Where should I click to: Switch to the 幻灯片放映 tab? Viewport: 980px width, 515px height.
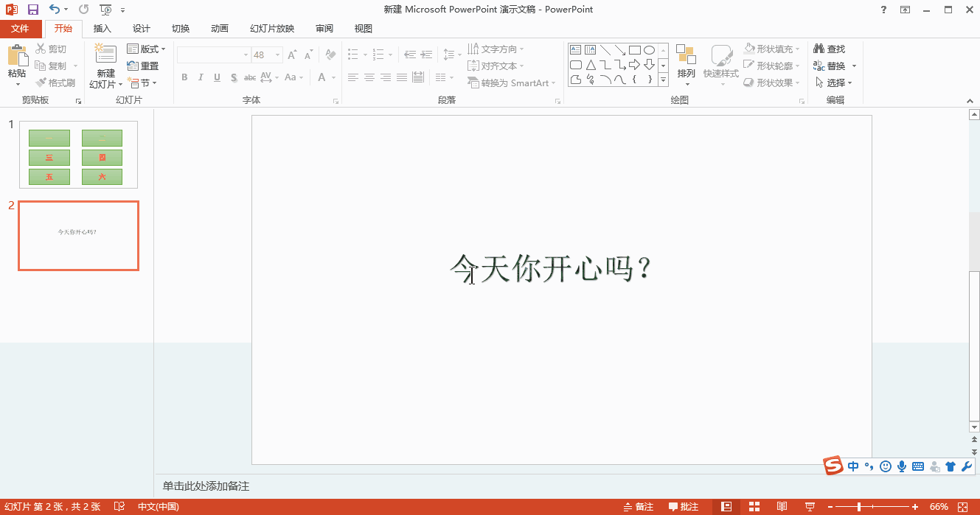tap(272, 29)
